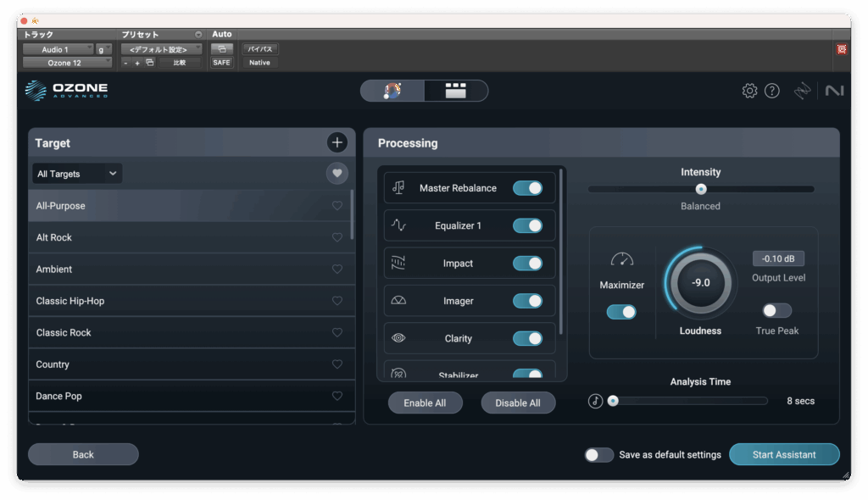Disable the Master Rebalance module toggle
Screen dimensions: 868x500
point(527,188)
